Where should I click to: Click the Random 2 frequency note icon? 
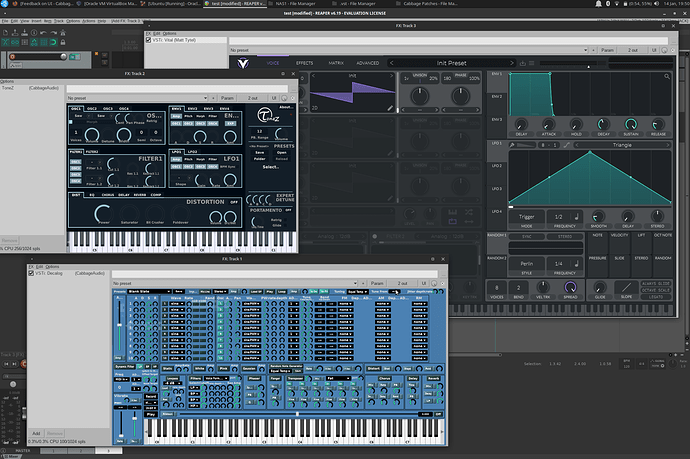pos(576,263)
